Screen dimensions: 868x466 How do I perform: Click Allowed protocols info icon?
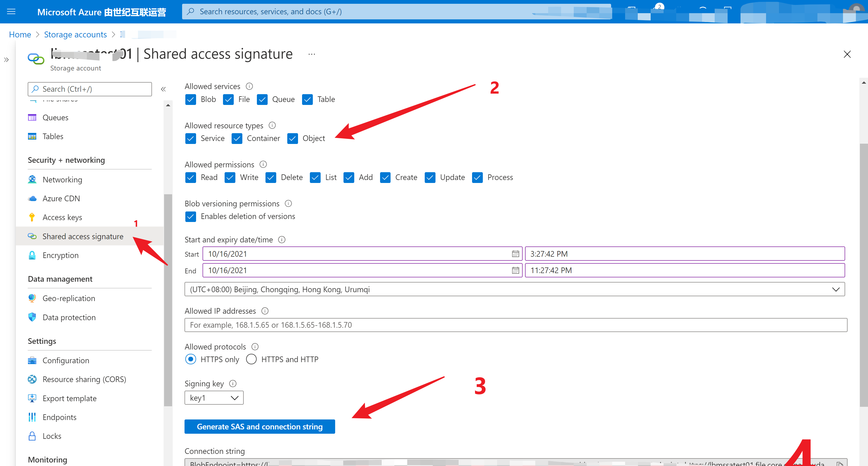[255, 347]
